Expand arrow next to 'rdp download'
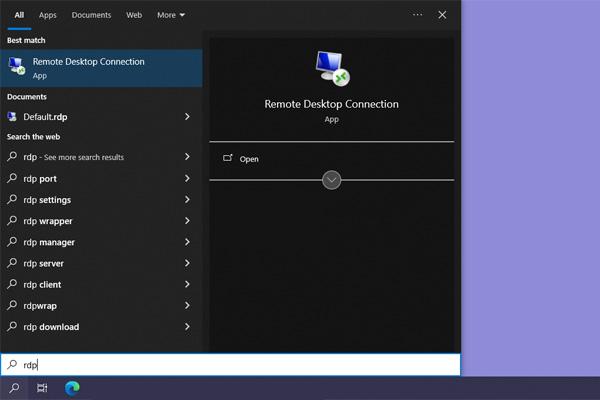Screen dimensions: 600x400 [187, 327]
